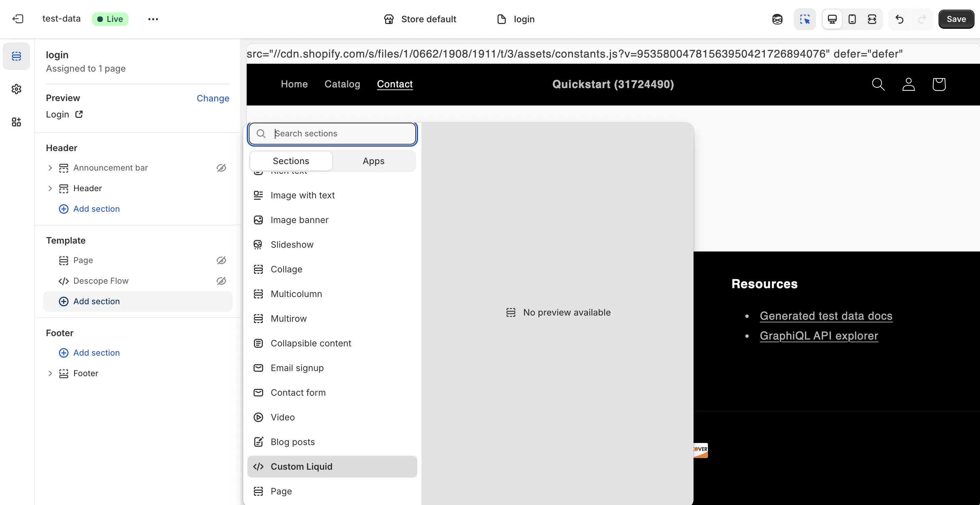Exit the theme editor via back icon
Viewport: 980px width, 505px height.
(18, 19)
